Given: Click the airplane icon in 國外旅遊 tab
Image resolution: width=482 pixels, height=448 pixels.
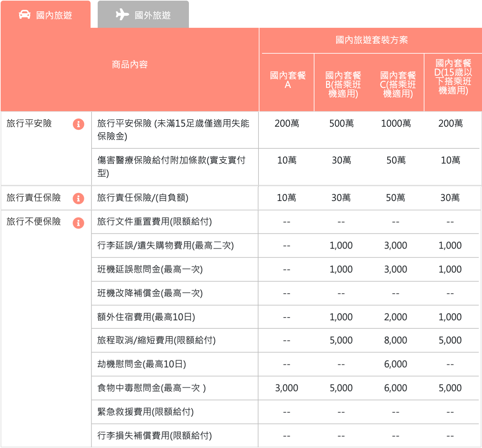Looking at the screenshot, I should [x=122, y=15].
